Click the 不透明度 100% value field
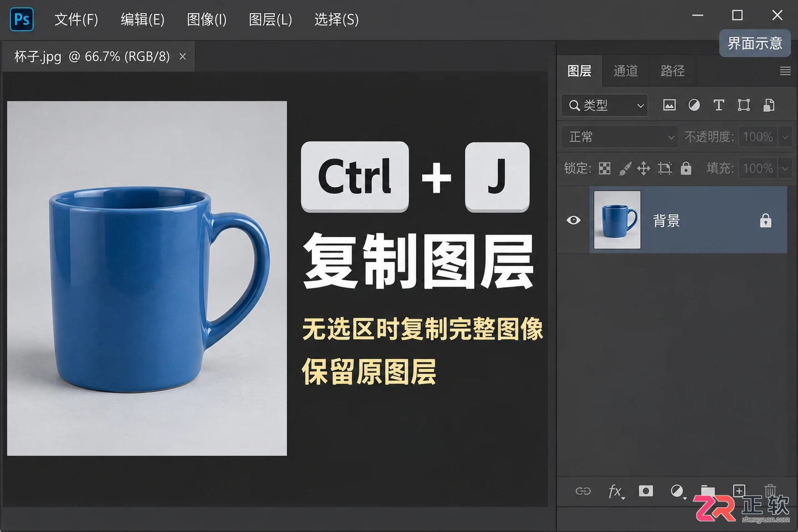798x532 pixels. click(x=758, y=137)
